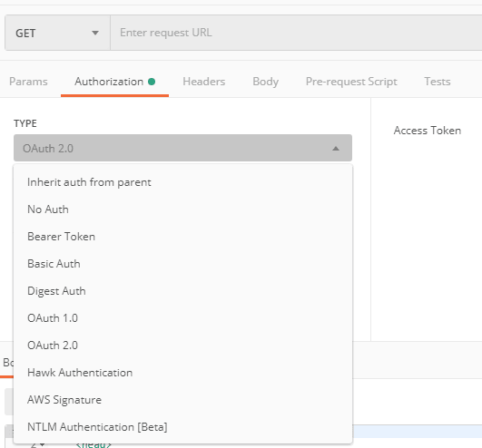Select AWS Signature auth type
The width and height of the screenshot is (482, 448).
point(182,400)
